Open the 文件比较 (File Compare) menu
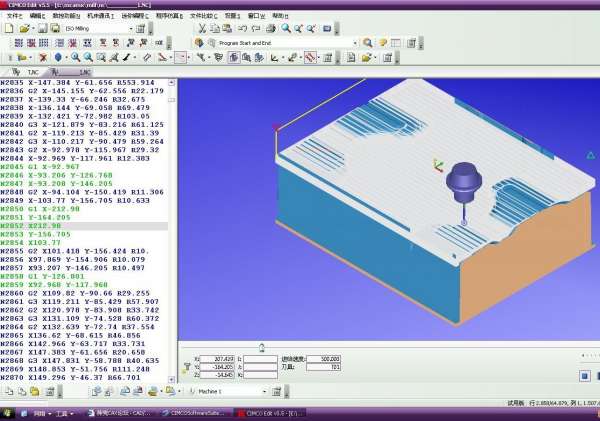600x421 pixels. coord(204,16)
